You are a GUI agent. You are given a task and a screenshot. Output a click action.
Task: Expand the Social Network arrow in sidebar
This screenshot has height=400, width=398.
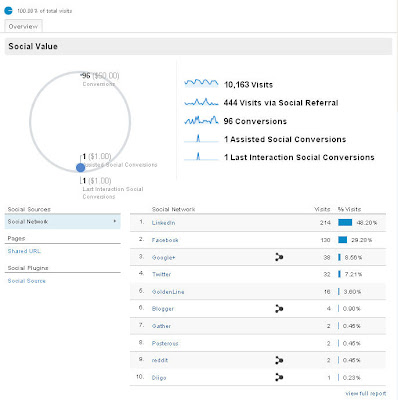coord(115,221)
